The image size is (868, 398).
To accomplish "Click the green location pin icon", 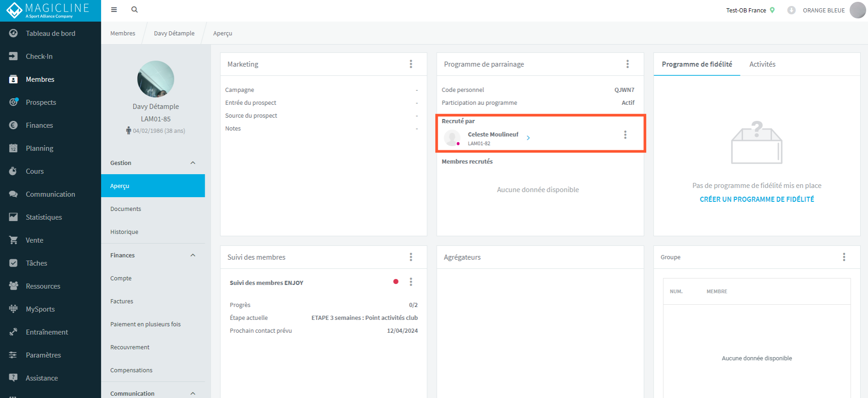I will pos(772,10).
